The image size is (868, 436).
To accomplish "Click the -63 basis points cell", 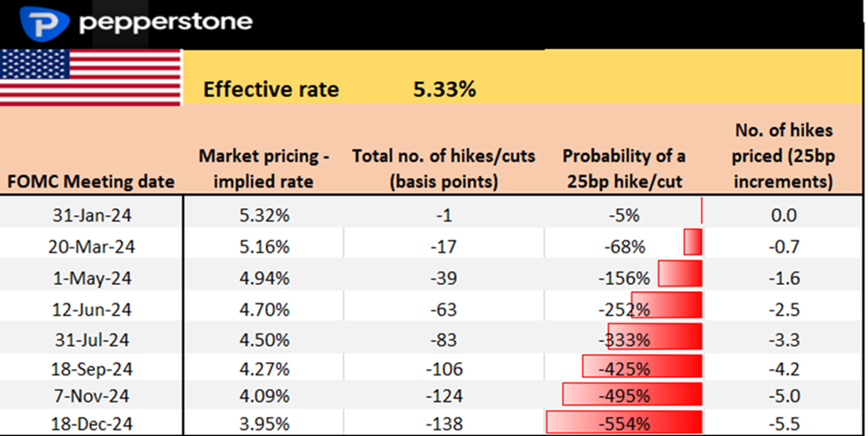I will click(x=442, y=309).
